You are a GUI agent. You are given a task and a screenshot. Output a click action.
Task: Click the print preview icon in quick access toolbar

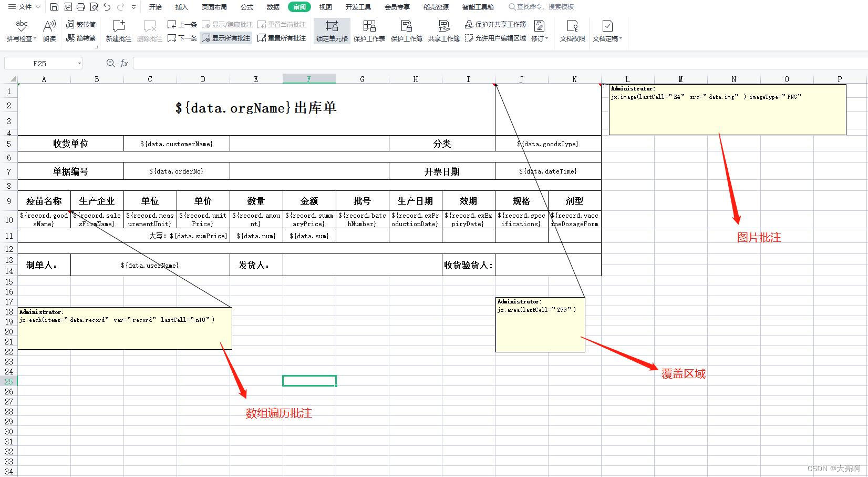tap(94, 7)
